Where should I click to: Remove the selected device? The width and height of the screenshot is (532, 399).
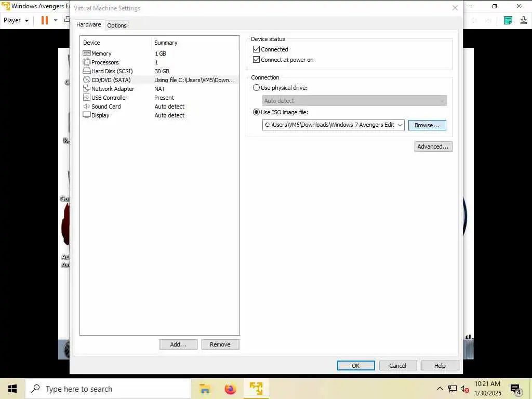pyautogui.click(x=220, y=344)
